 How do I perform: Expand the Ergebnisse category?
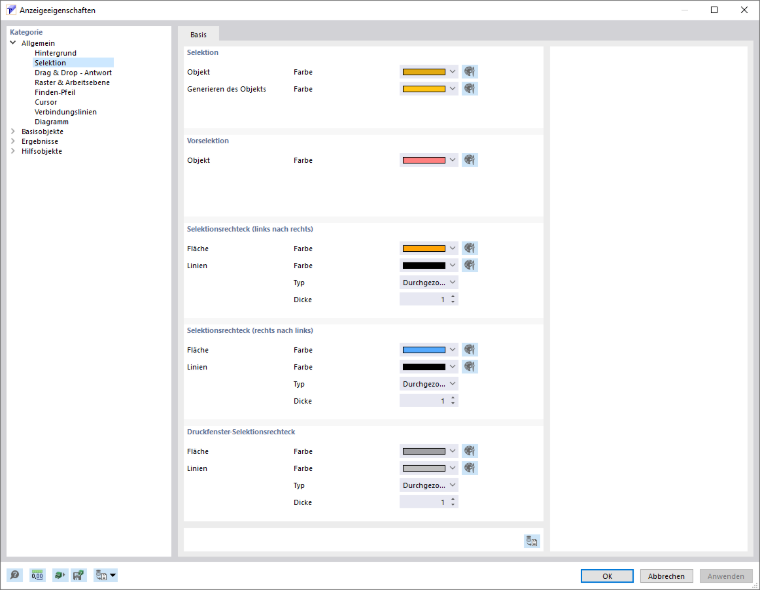[x=13, y=141]
